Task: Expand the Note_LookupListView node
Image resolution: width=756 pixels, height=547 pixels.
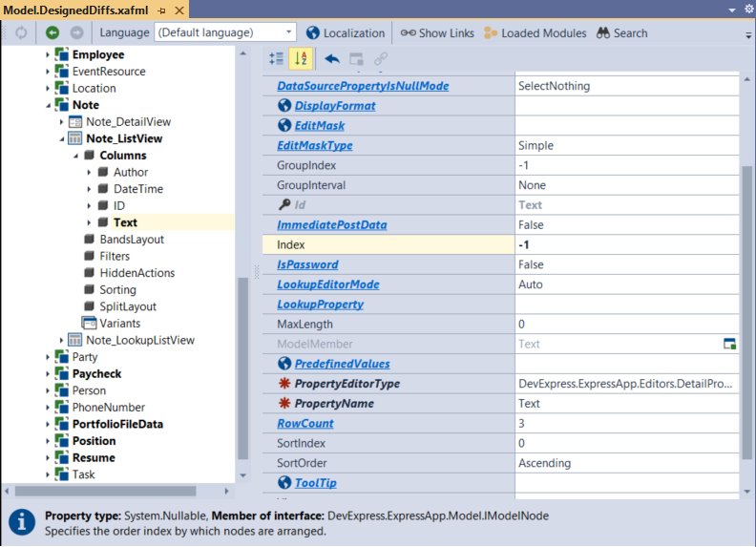Action: (61, 341)
